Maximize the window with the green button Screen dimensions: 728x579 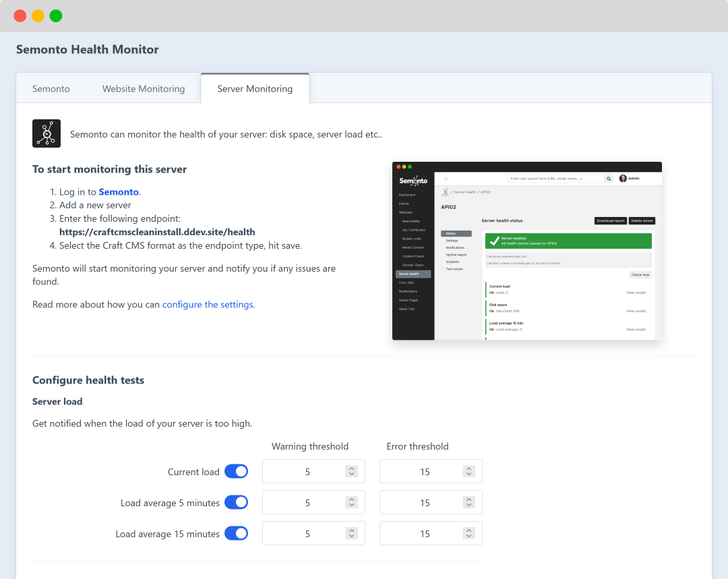point(56,16)
